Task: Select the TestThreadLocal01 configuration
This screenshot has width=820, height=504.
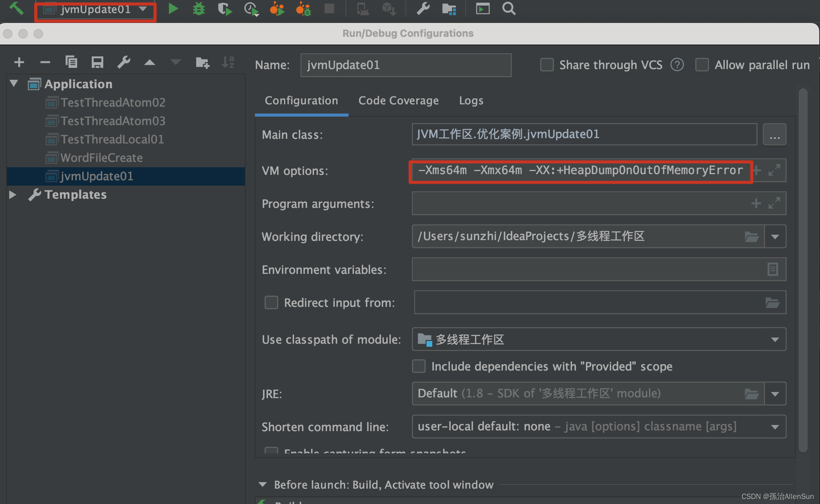Action: (112, 139)
